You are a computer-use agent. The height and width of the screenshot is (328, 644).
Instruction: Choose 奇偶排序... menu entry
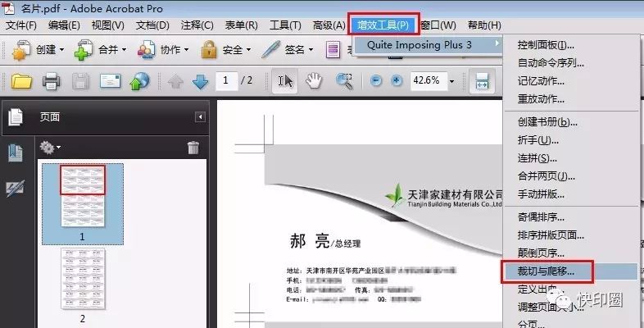(x=541, y=217)
